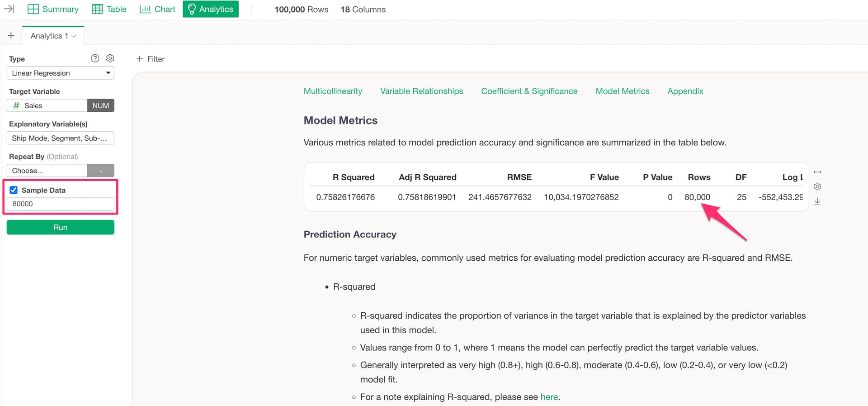
Task: Open the Linear Regression type dropdown
Action: coord(60,73)
